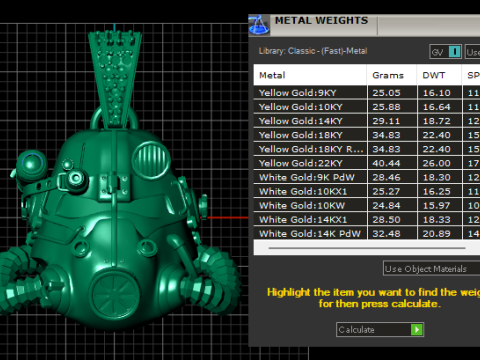This screenshot has width=480, height=360.
Task: Click the Use Object Materials button
Action: 431,269
